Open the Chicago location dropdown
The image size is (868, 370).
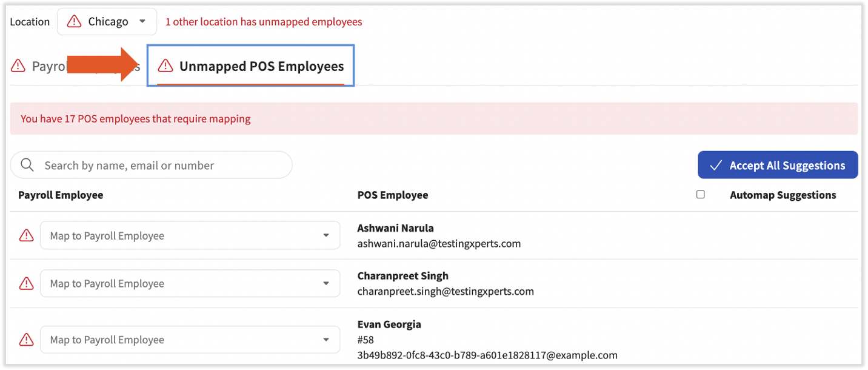(107, 22)
